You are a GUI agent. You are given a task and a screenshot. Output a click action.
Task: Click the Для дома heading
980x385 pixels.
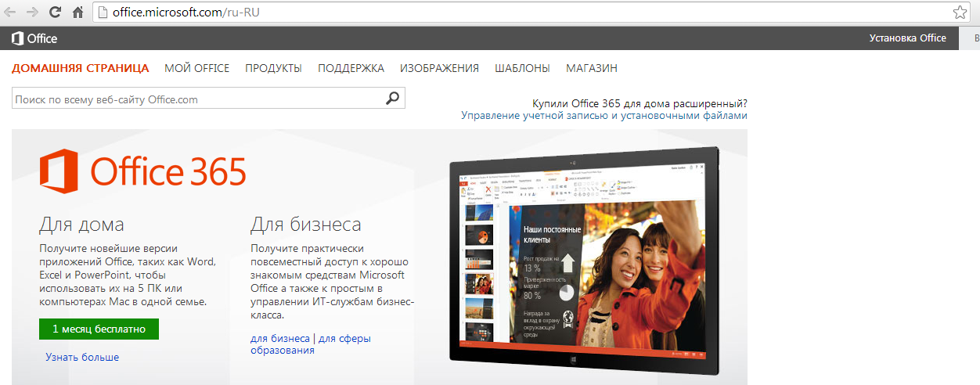click(x=81, y=225)
